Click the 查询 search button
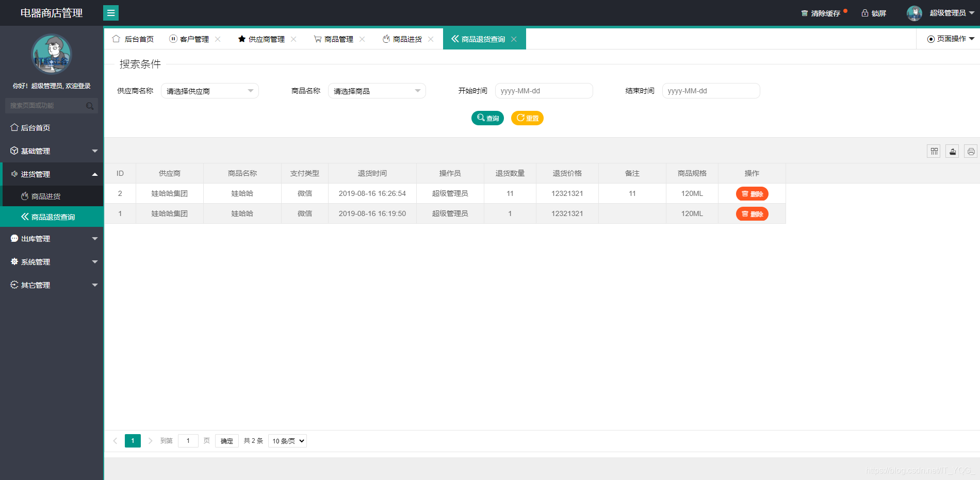This screenshot has height=480, width=980. [487, 118]
